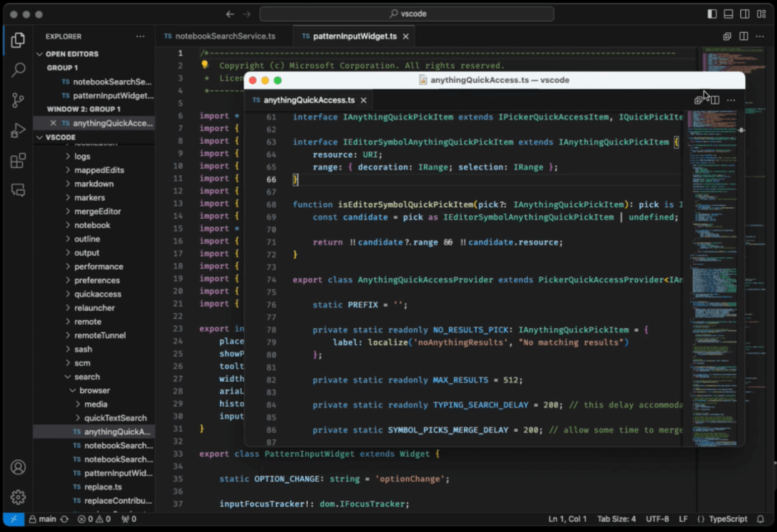This screenshot has width=777, height=532.
Task: Toggle the primary side bar layout icon
Action: [x=712, y=14]
